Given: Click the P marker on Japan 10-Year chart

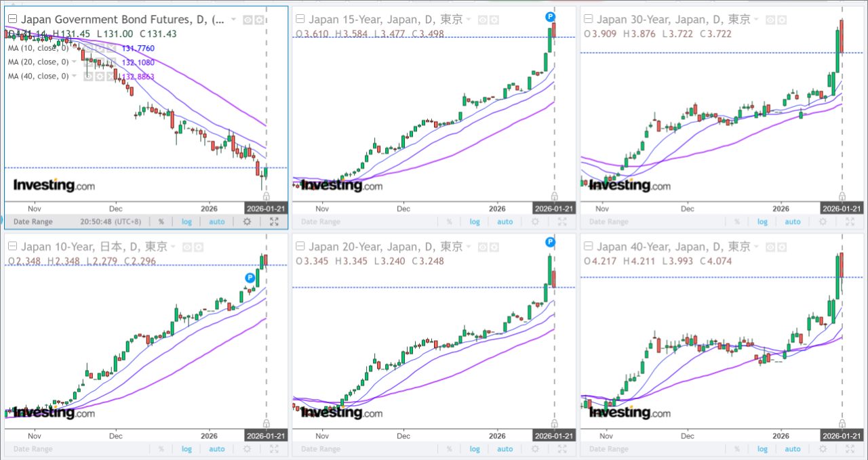Looking at the screenshot, I should click(x=250, y=277).
